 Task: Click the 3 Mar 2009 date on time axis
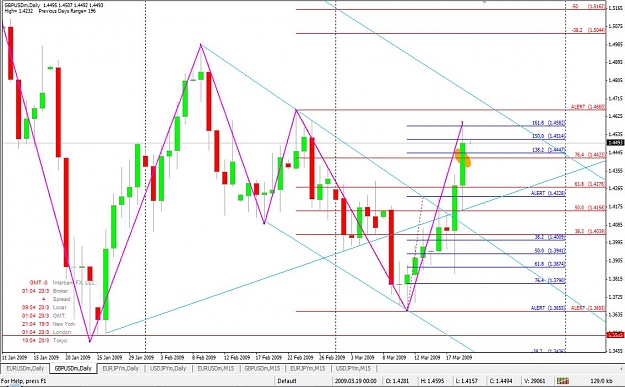click(362, 358)
